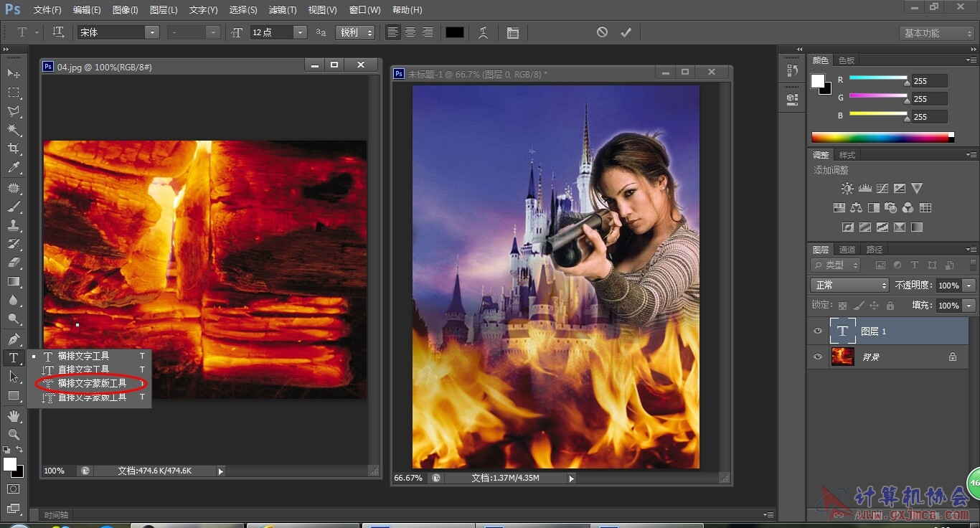Toggle text orientation button
This screenshot has width=980, height=528.
point(59,32)
